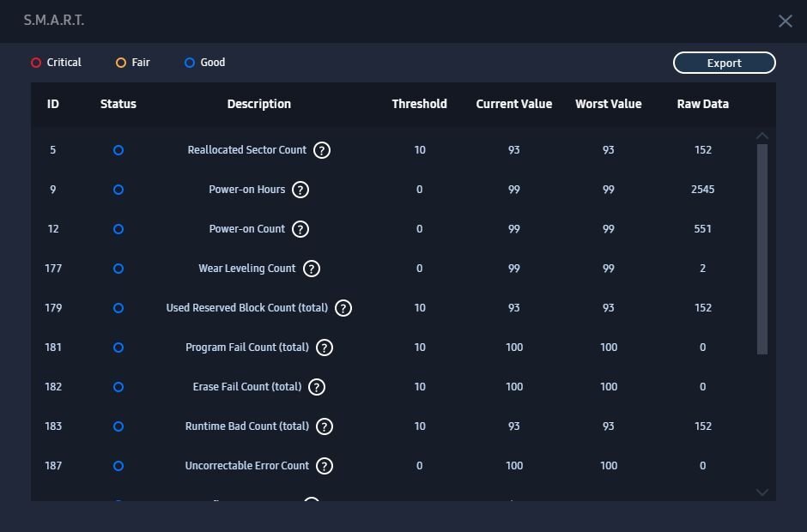
Task: Click status circle of ID 187 row
Action: point(118,466)
